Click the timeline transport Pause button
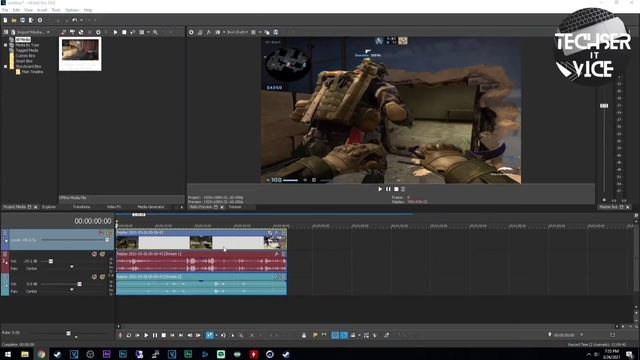Viewport: 640px width, 360px height. click(155, 335)
